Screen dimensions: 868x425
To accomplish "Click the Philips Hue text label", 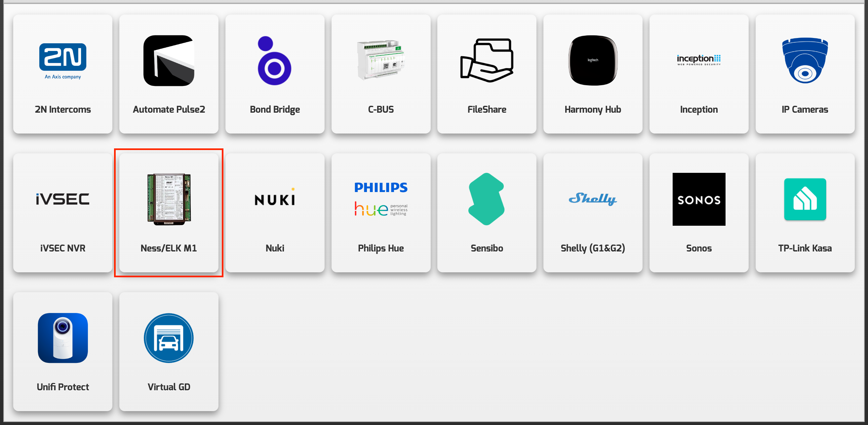I will tap(381, 248).
